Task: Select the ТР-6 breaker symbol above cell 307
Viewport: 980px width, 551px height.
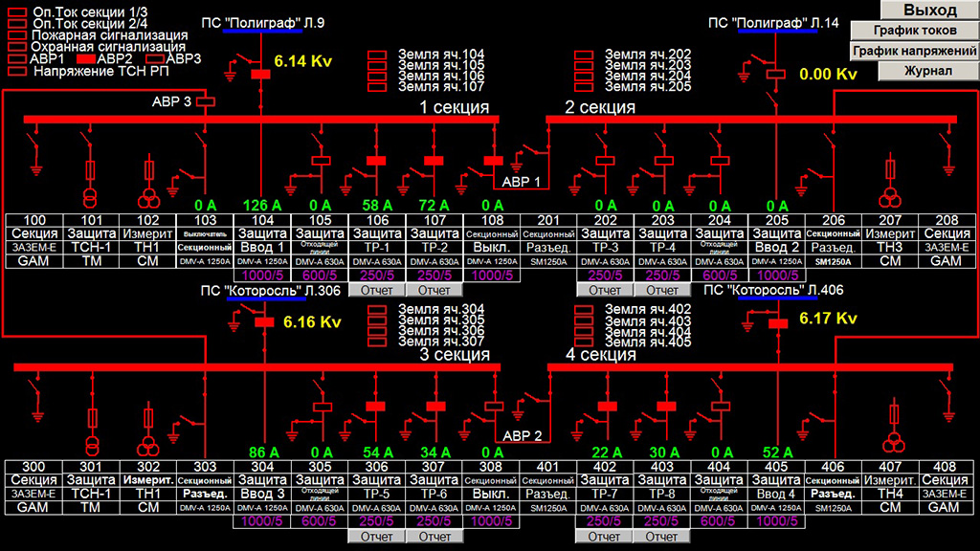Action: [x=435, y=407]
